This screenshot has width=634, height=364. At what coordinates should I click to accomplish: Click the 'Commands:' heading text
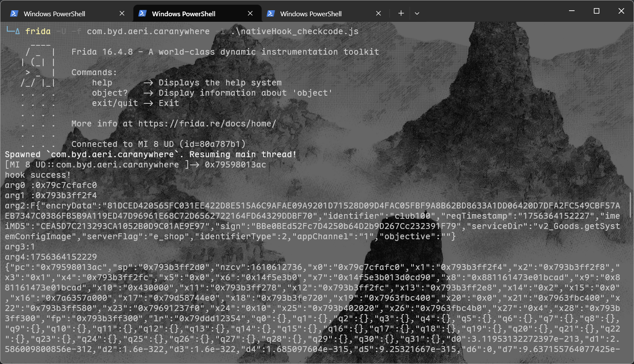click(94, 73)
